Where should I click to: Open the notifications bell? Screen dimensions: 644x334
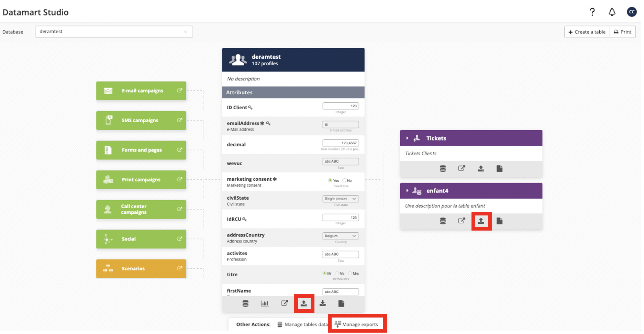[x=612, y=12]
